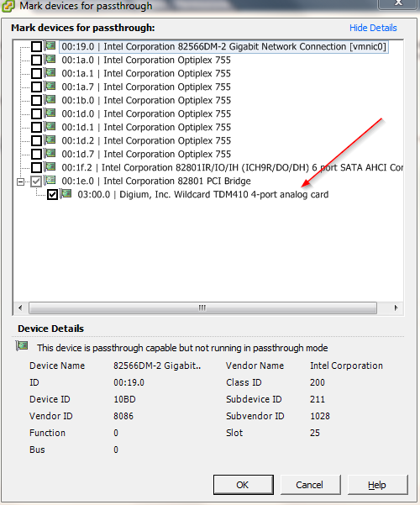Click PCI card icon of device 00:1d.2
This screenshot has width=420, height=505.
click(50, 139)
